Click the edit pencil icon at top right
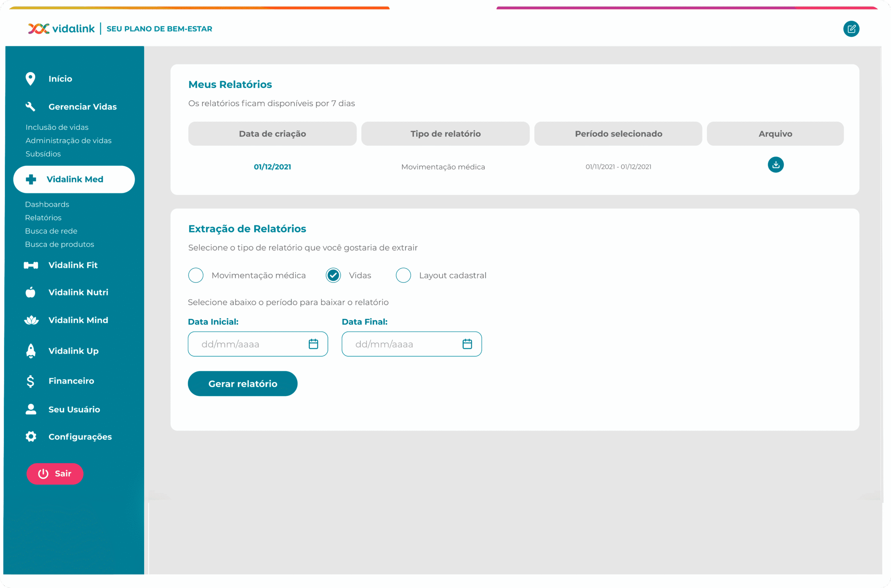Viewport: 891px width, 588px height. pyautogui.click(x=851, y=29)
